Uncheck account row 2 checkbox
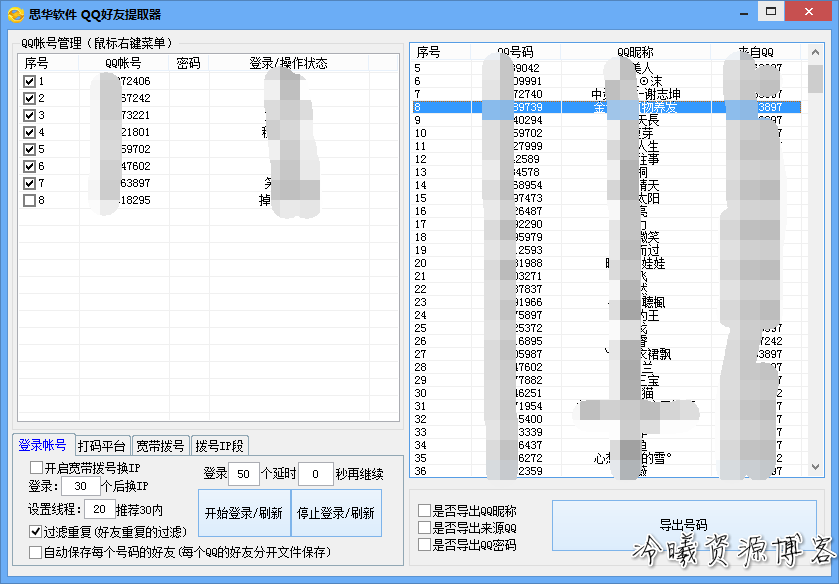839x584 pixels. tap(29, 98)
